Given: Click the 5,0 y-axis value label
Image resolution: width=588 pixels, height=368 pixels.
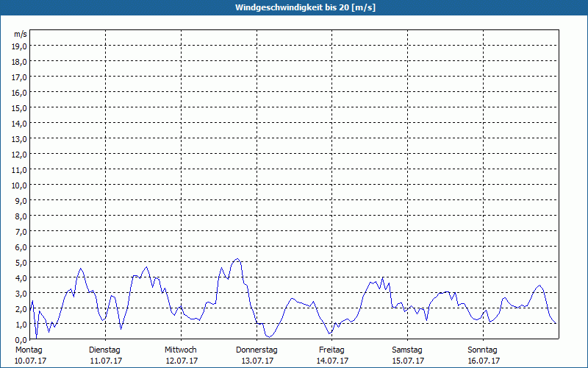Looking at the screenshot, I should pos(20,262).
